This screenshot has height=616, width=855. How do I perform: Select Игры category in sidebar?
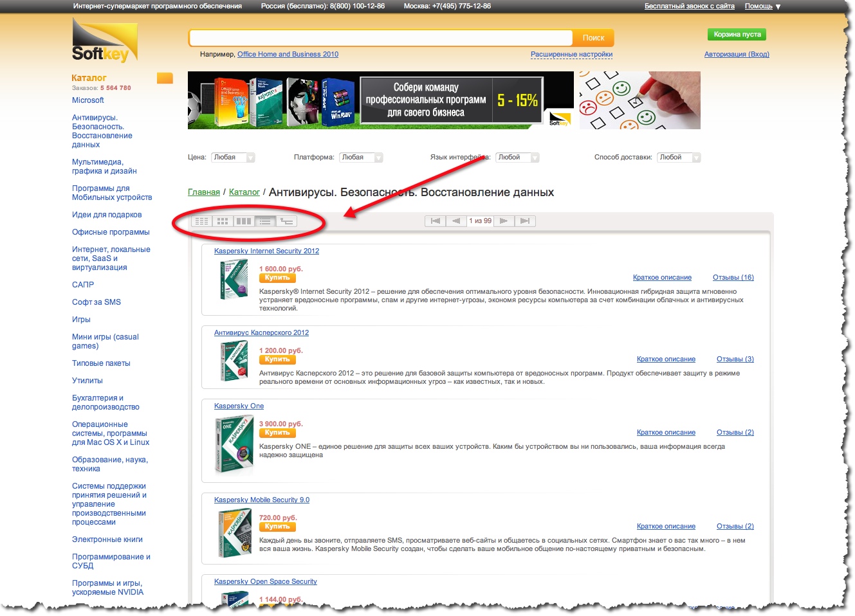click(81, 319)
